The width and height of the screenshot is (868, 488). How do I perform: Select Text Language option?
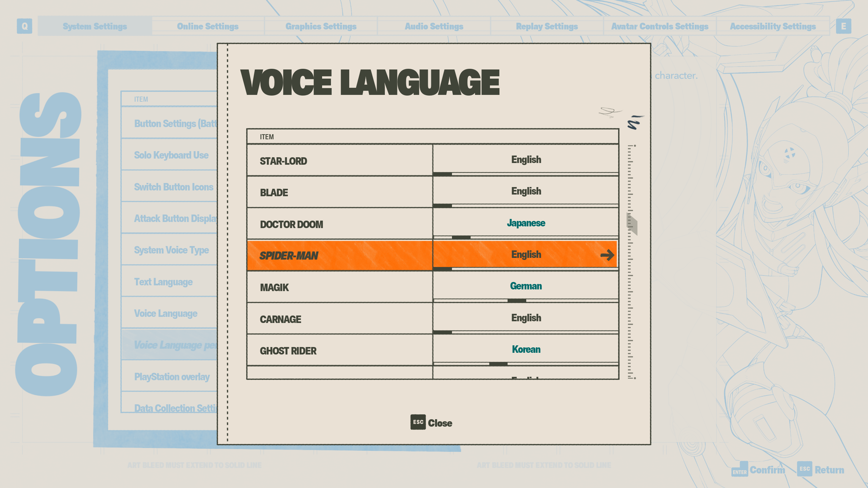click(170, 281)
